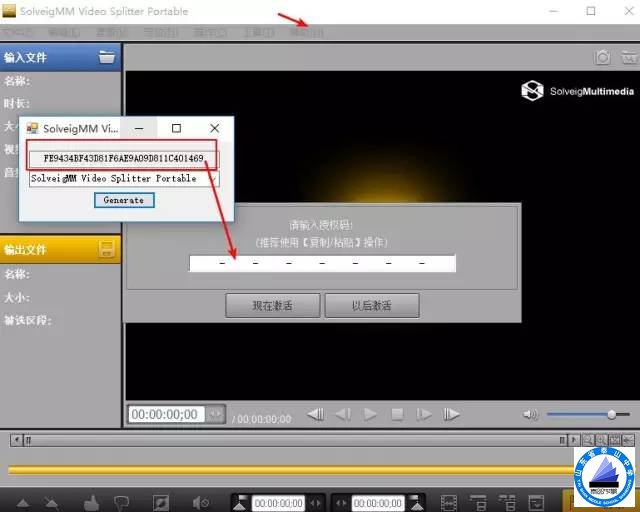Jump to the beginning of the video
Viewport: 640px width, 512px height.
pyautogui.click(x=315, y=414)
